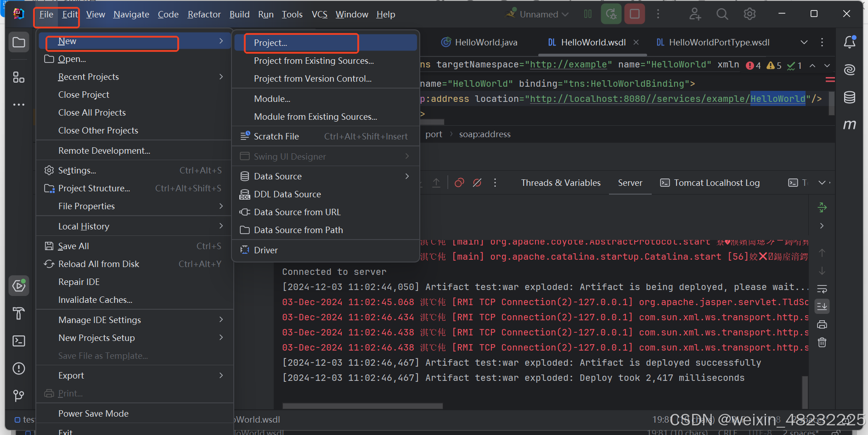Open more run actions vertical ellipsis
Screen dimensions: 868x435
click(x=658, y=14)
